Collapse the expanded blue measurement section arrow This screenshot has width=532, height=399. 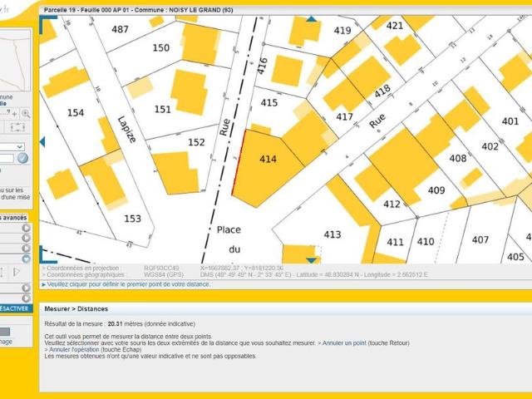click(x=26, y=259)
